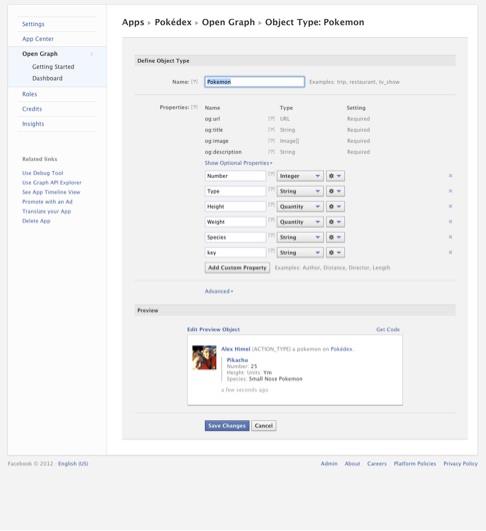Open Promote with an Ad link
Screen dimensions: 486x531
pyautogui.click(x=47, y=202)
